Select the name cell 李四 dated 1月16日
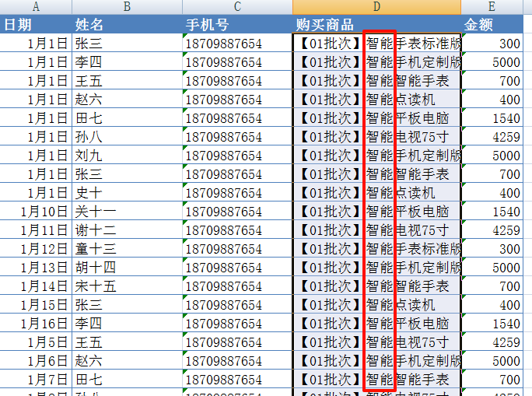The width and height of the screenshot is (532, 396). (127, 323)
